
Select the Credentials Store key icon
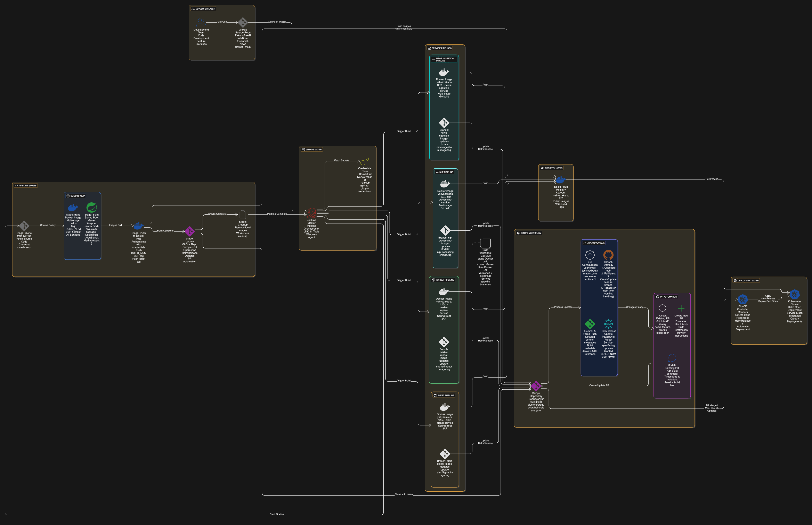pyautogui.click(x=364, y=161)
